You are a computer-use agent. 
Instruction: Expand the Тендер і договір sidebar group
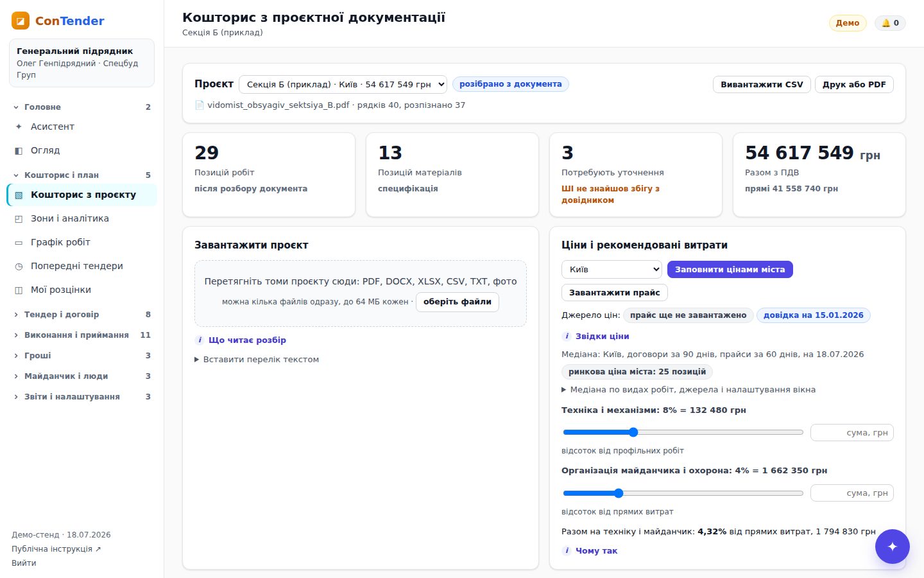[x=82, y=314]
